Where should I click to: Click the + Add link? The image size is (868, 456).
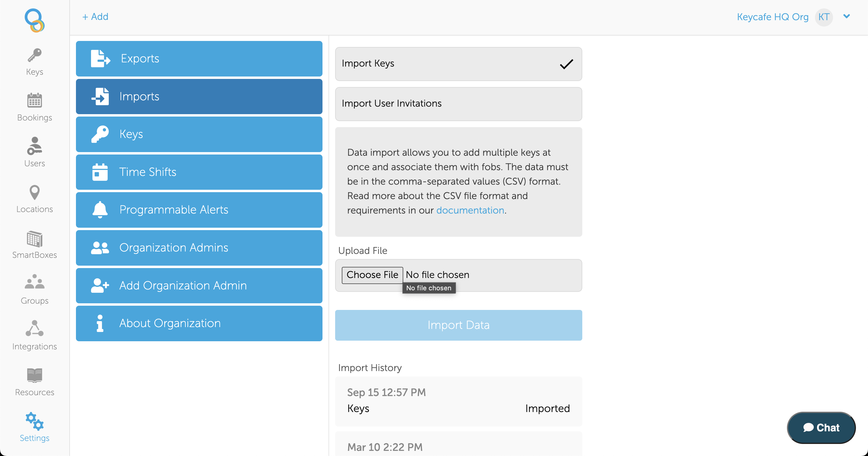(95, 17)
